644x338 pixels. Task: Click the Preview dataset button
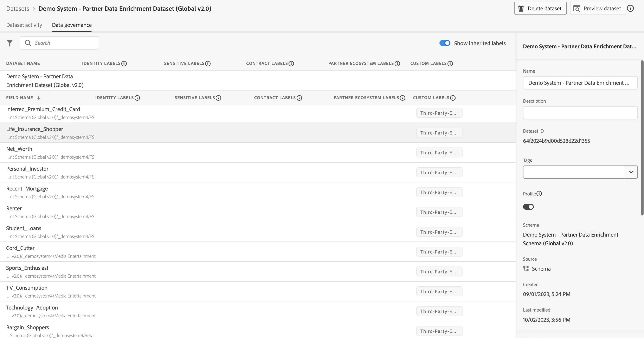click(598, 8)
